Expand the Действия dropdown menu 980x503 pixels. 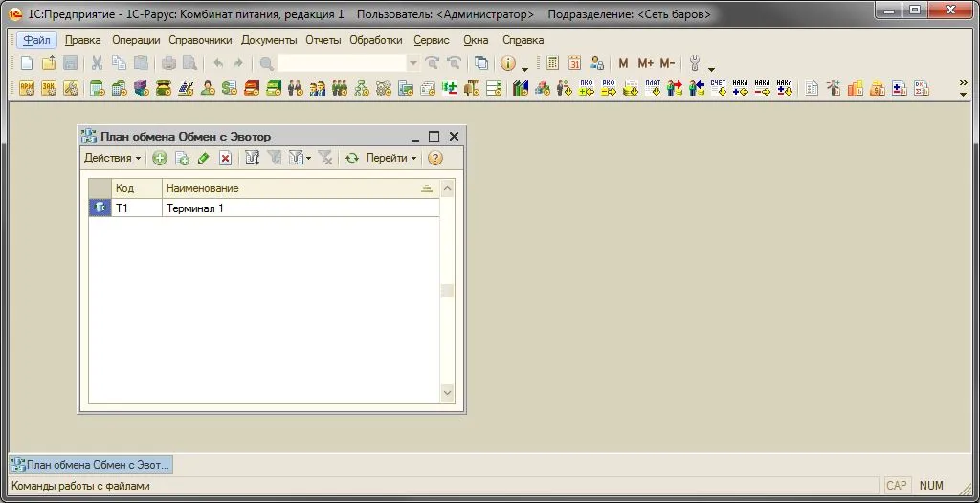click(x=112, y=159)
